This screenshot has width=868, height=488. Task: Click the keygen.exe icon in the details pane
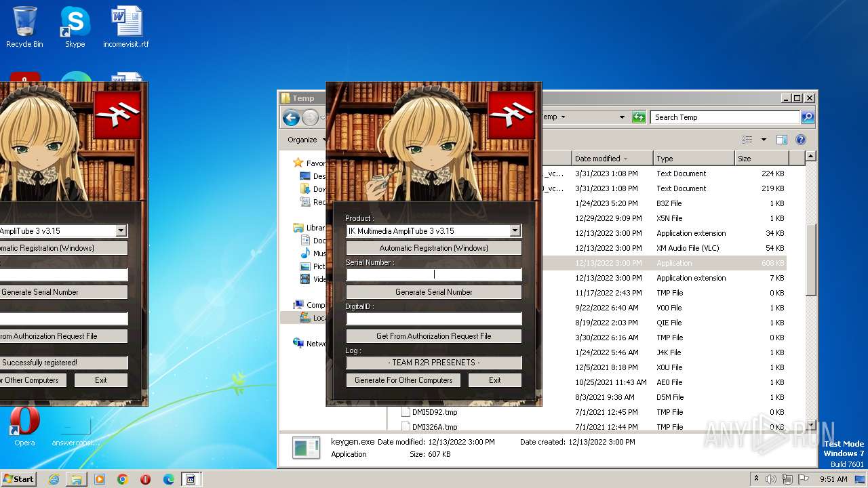306,447
